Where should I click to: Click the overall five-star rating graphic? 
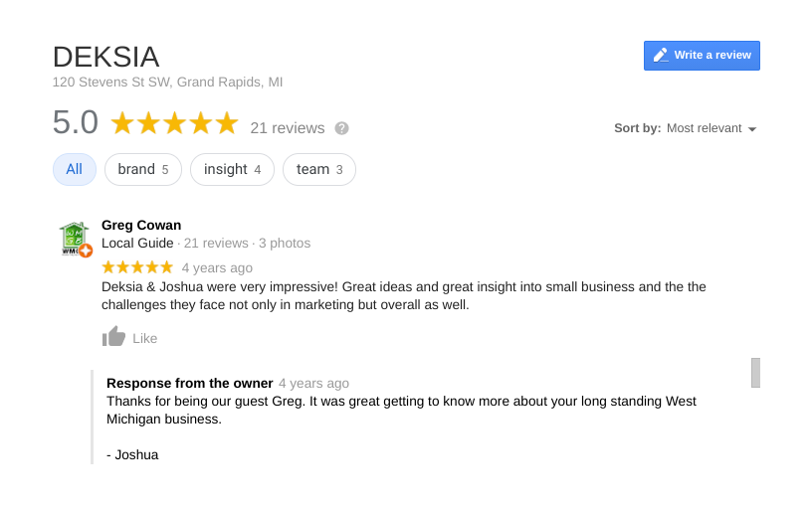coord(174,123)
